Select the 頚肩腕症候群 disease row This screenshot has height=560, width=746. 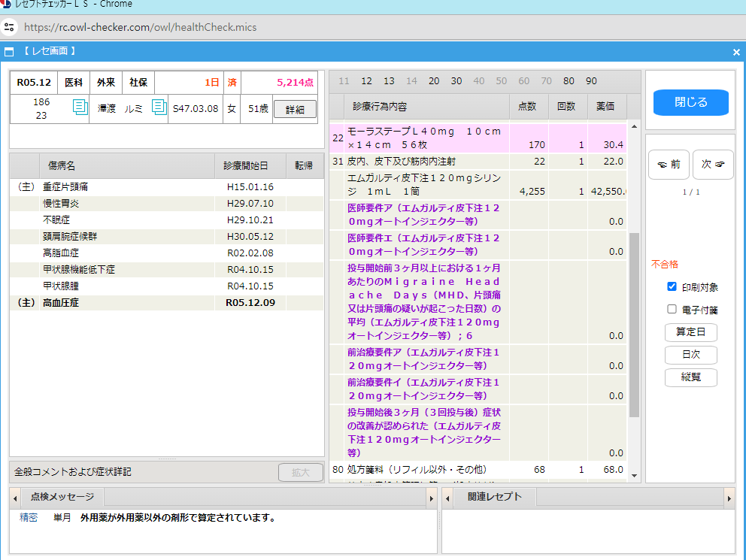[x=166, y=237]
